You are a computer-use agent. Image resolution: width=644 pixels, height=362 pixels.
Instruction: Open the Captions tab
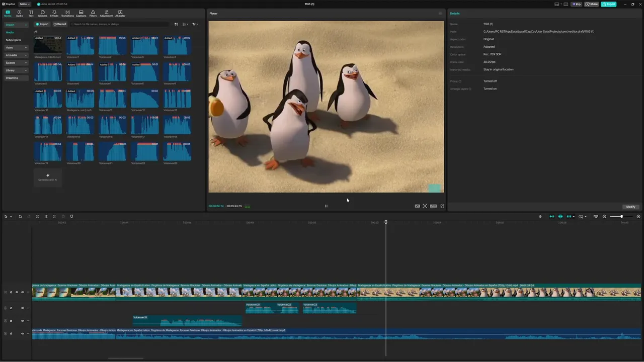81,13
